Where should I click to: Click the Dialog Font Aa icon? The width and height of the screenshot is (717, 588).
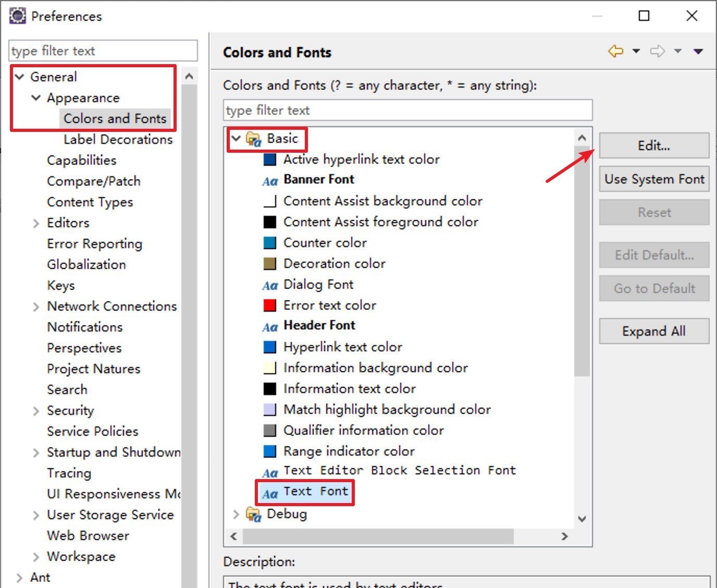pos(270,286)
